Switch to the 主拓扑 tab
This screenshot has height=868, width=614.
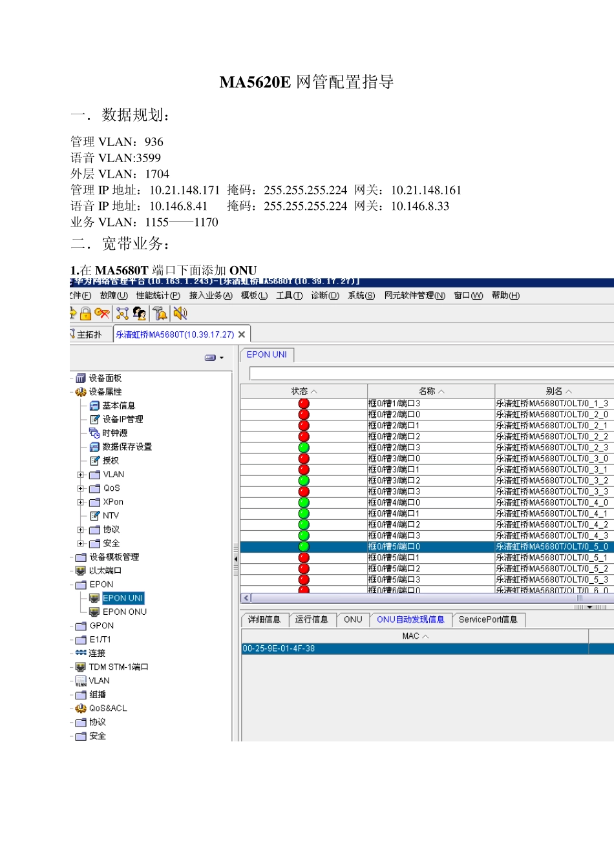click(90, 335)
